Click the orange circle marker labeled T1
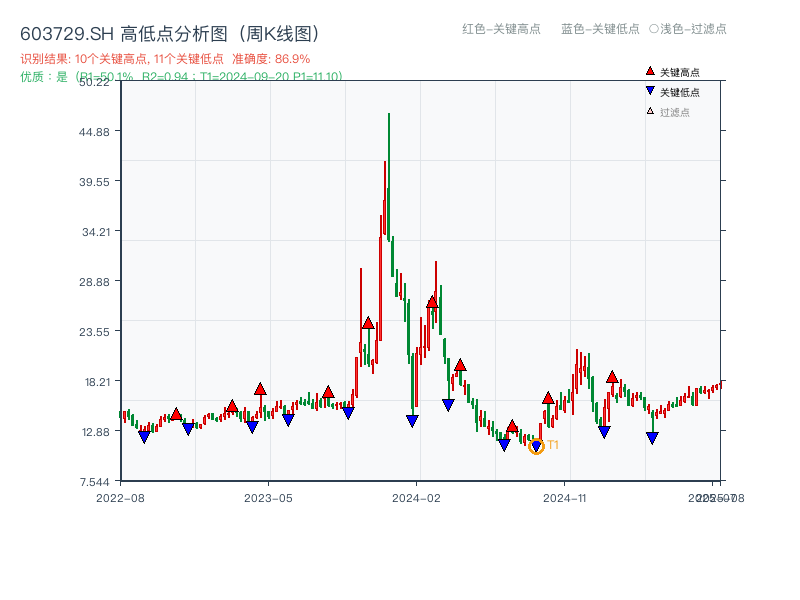Viewport: 800px width, 600px height. point(536,444)
